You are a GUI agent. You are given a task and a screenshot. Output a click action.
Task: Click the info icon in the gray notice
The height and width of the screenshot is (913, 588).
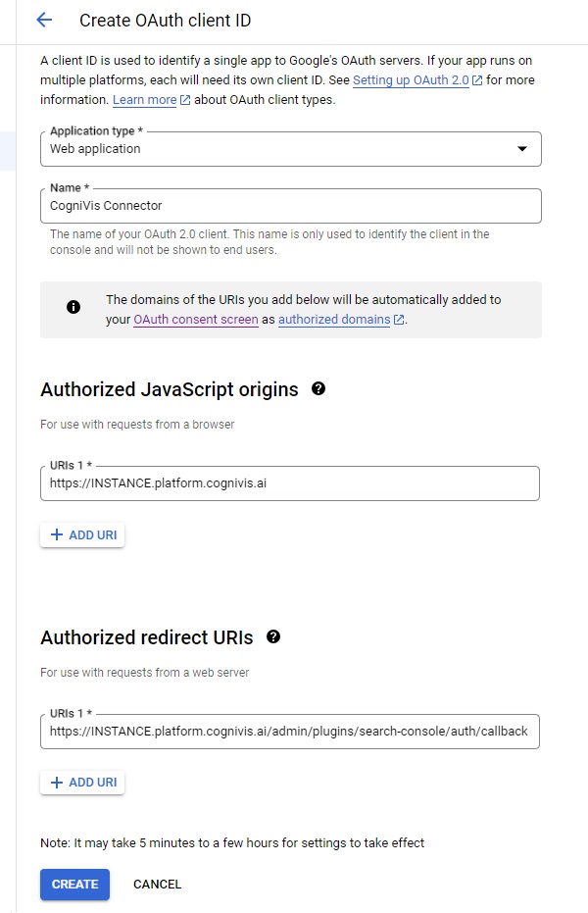tap(73, 307)
